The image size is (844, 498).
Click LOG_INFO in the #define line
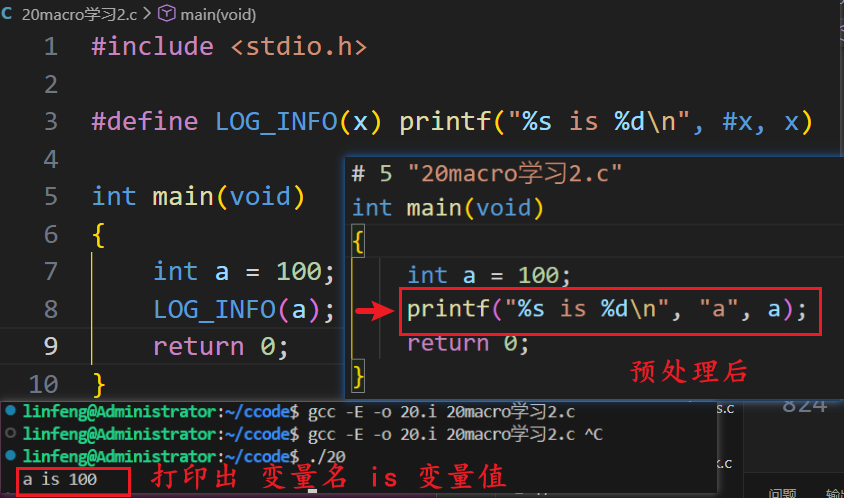coord(276,122)
